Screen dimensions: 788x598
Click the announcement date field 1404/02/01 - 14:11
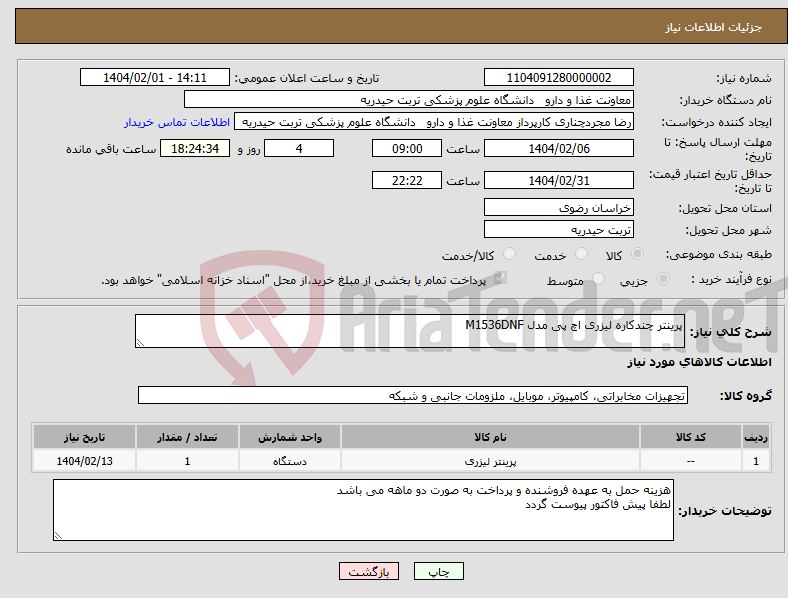155,77
